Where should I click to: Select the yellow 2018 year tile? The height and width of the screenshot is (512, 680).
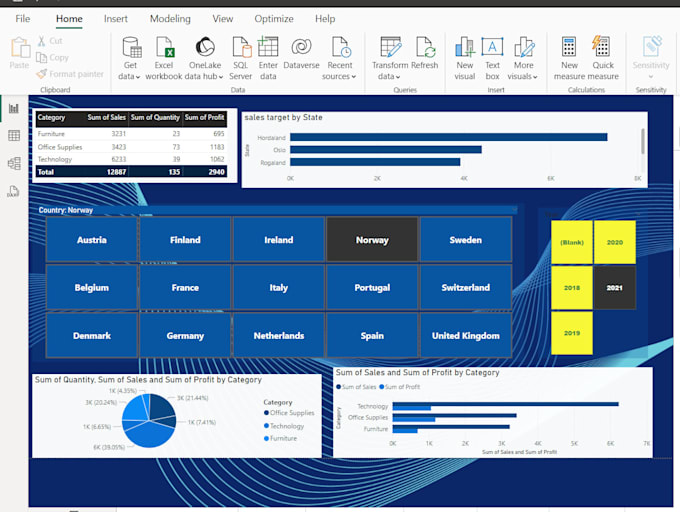[x=572, y=287]
